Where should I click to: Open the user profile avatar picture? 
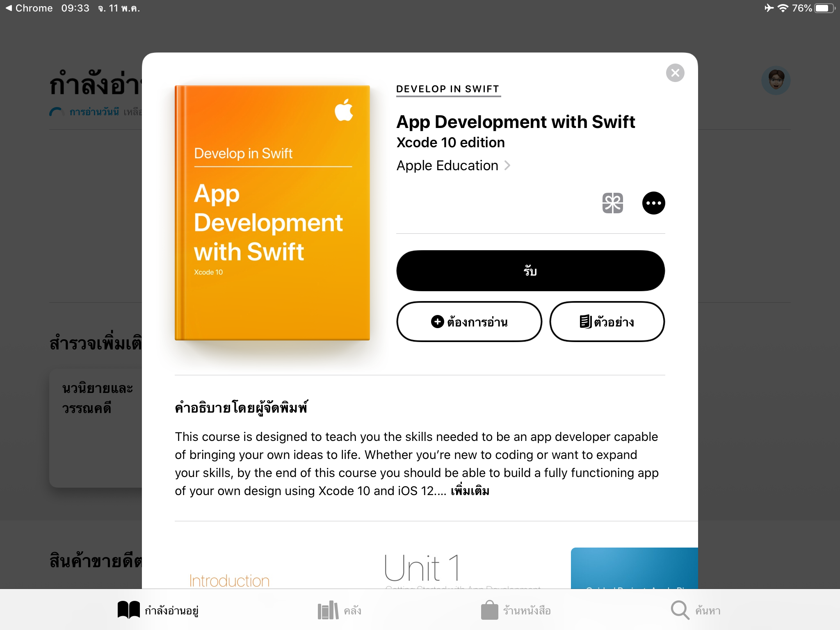776,80
